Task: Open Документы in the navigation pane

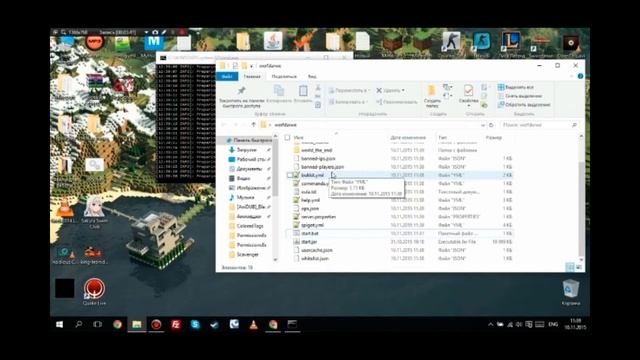Action: click(x=249, y=169)
